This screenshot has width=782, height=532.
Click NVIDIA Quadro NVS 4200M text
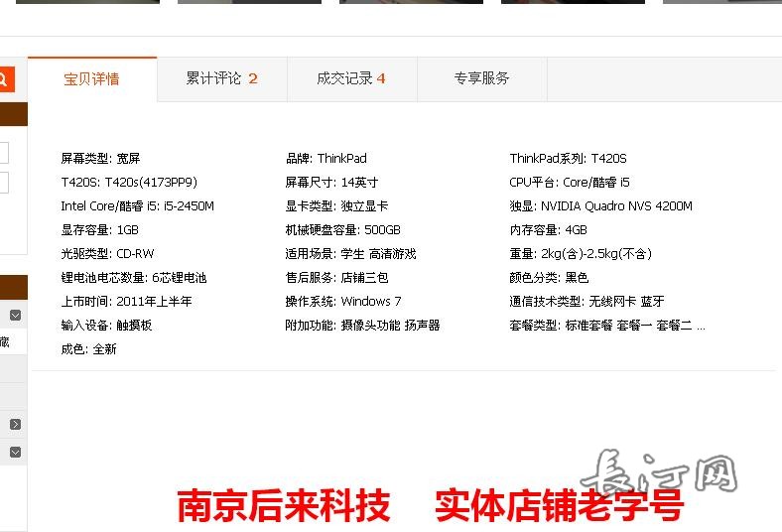point(616,206)
